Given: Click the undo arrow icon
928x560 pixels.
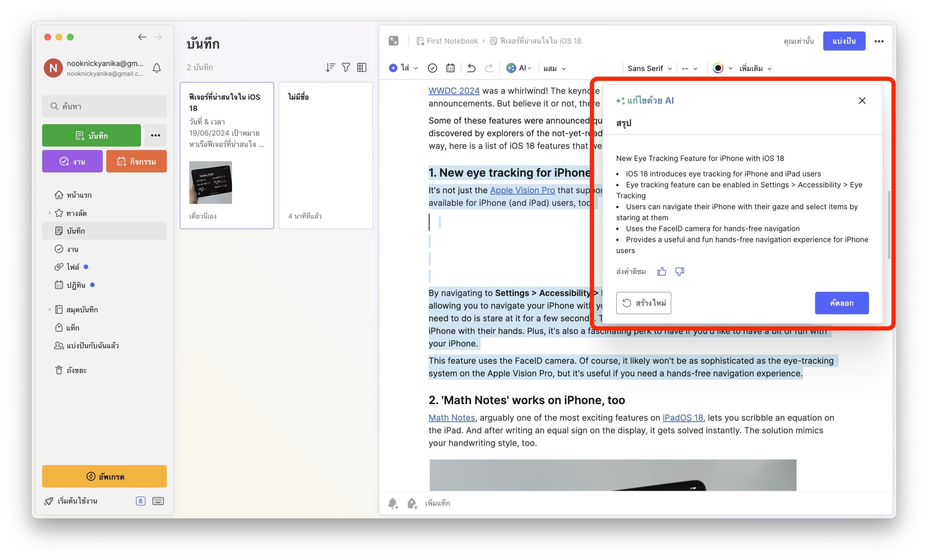Looking at the screenshot, I should point(471,68).
